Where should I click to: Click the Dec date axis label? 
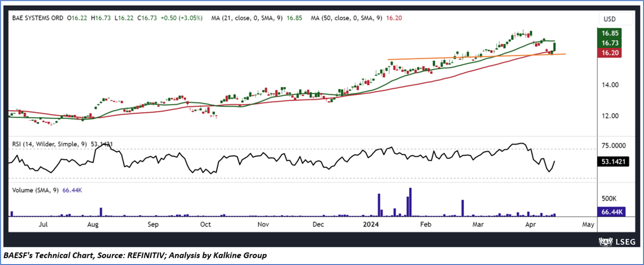coord(318,225)
